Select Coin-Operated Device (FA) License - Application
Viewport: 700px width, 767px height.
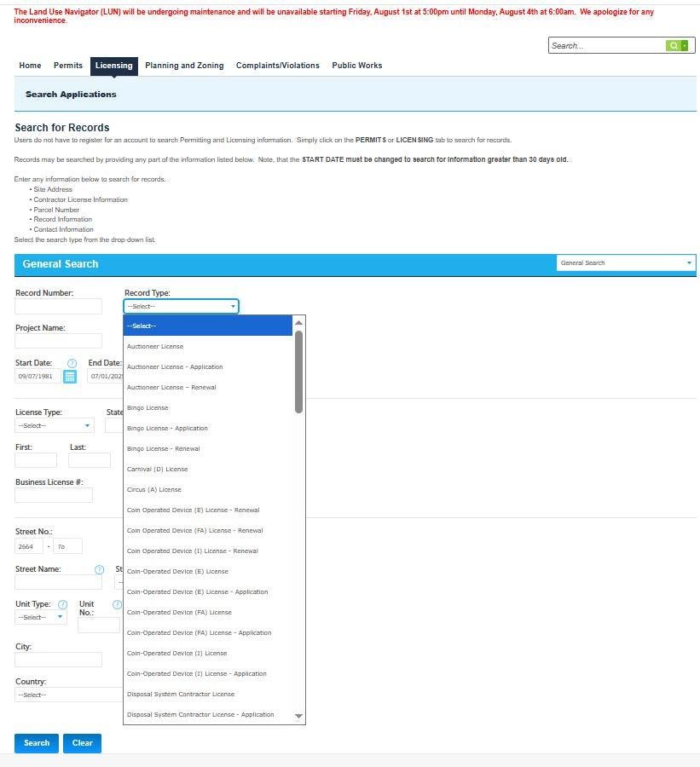[x=207, y=633]
